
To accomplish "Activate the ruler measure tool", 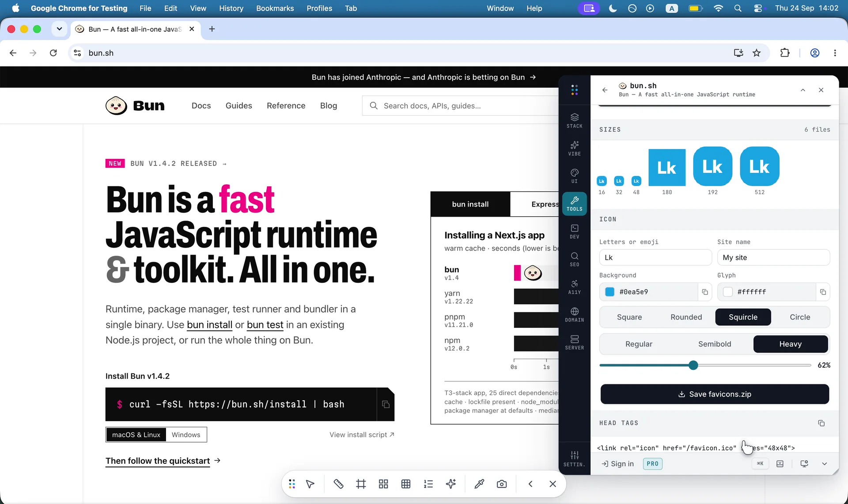I will pos(338,484).
